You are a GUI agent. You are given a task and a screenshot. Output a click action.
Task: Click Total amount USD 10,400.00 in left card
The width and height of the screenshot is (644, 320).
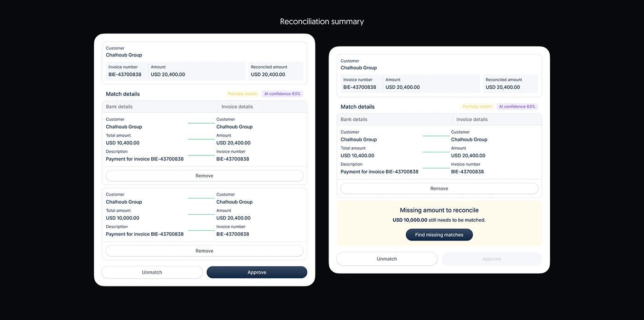point(122,143)
